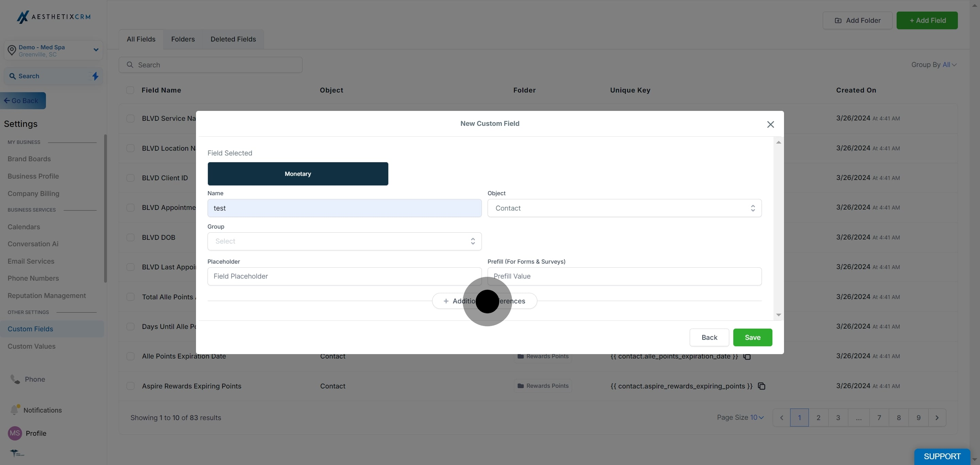Image resolution: width=980 pixels, height=465 pixels.
Task: Open Brand Boards settings
Action: 29,159
